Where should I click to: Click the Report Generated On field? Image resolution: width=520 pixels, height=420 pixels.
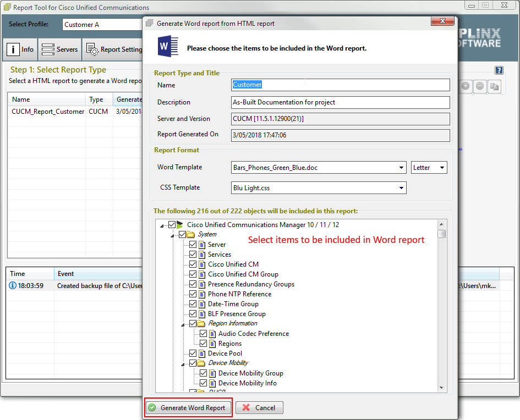(340, 135)
